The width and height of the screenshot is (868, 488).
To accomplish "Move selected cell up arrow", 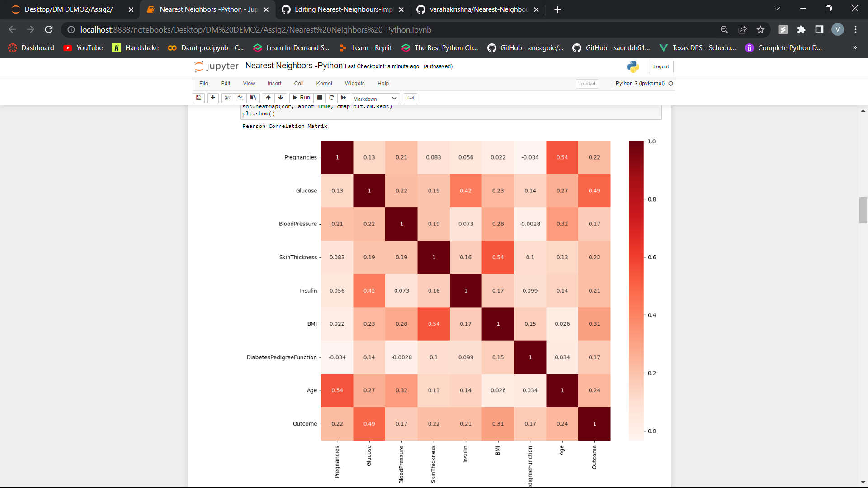I will tap(268, 98).
